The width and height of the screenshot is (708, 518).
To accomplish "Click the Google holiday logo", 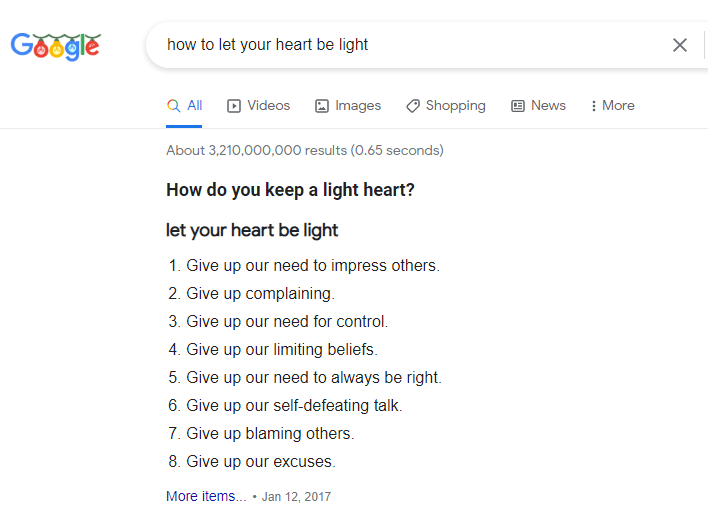I will (55, 46).
